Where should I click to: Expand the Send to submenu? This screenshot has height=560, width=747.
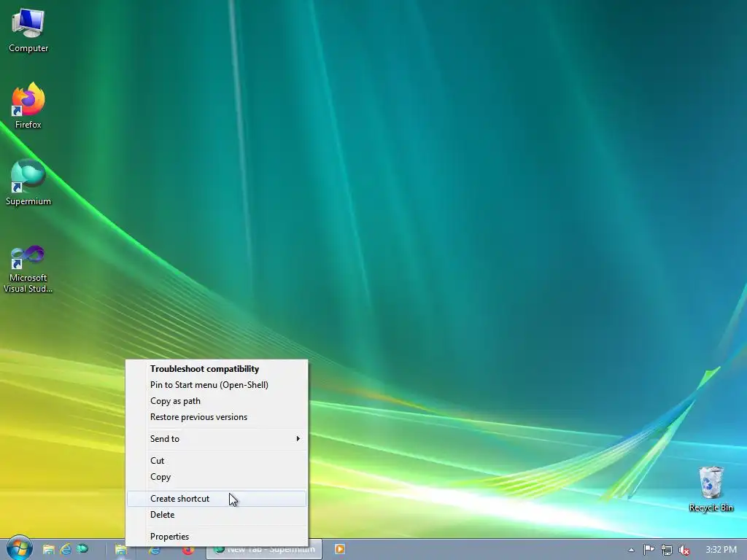217,438
